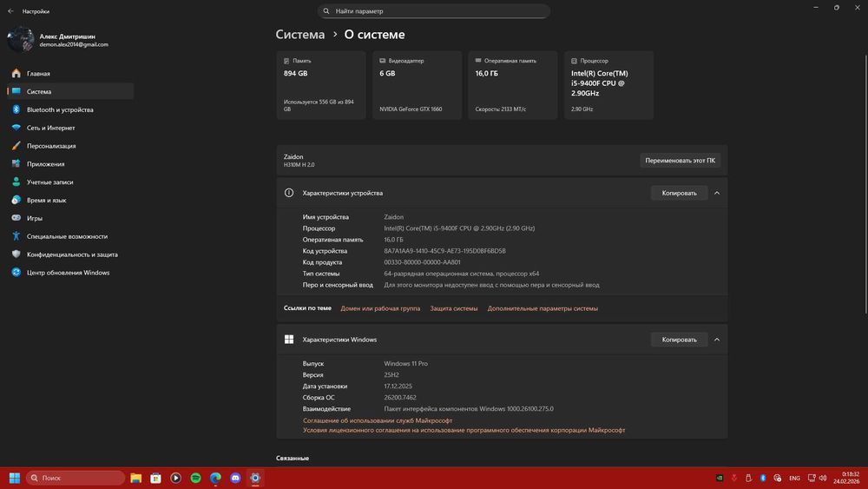
Task: Select install date value 17.12.2025
Action: click(398, 386)
